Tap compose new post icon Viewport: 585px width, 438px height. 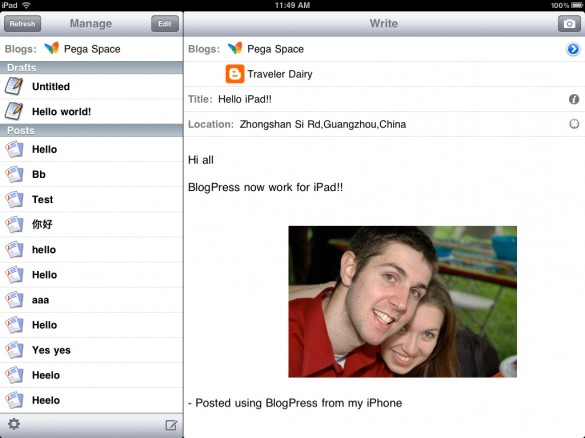171,425
